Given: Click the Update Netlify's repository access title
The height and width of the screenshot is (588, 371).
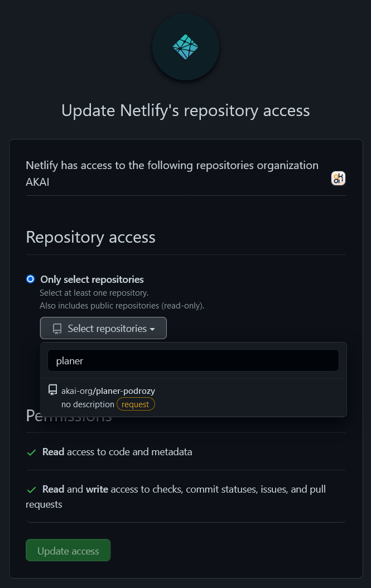Looking at the screenshot, I should coord(185,110).
